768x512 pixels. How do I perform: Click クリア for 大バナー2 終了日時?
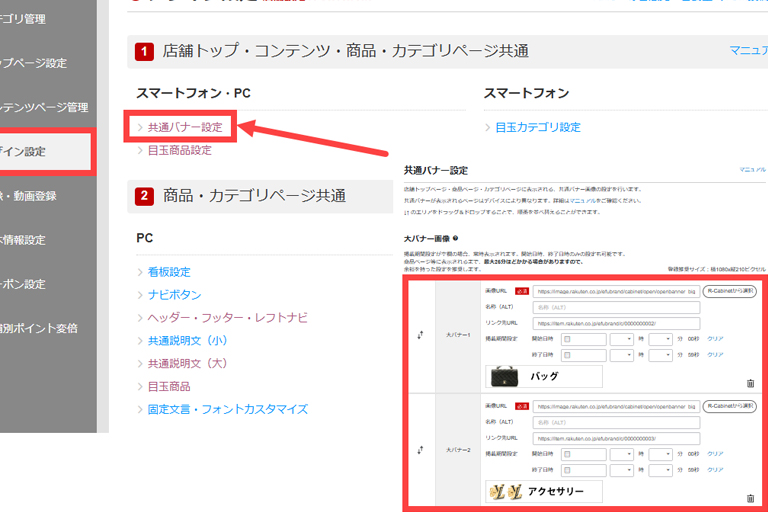[x=715, y=470]
